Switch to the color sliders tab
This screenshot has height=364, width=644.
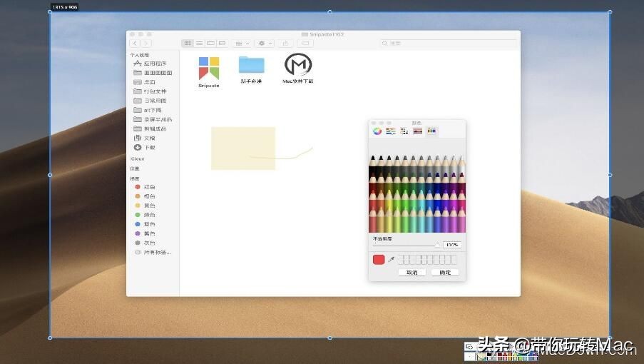391,131
